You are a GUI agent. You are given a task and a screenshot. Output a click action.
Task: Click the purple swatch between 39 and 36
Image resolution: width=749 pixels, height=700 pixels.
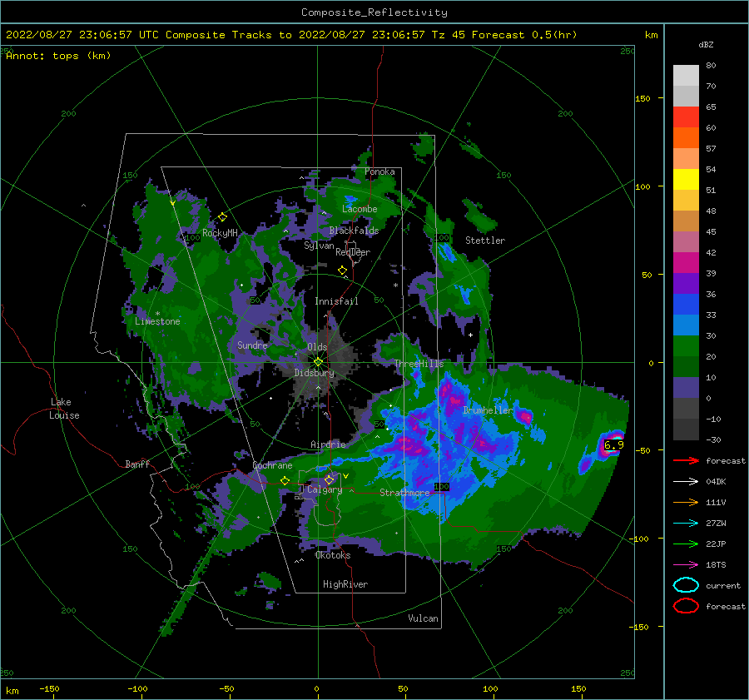point(686,283)
